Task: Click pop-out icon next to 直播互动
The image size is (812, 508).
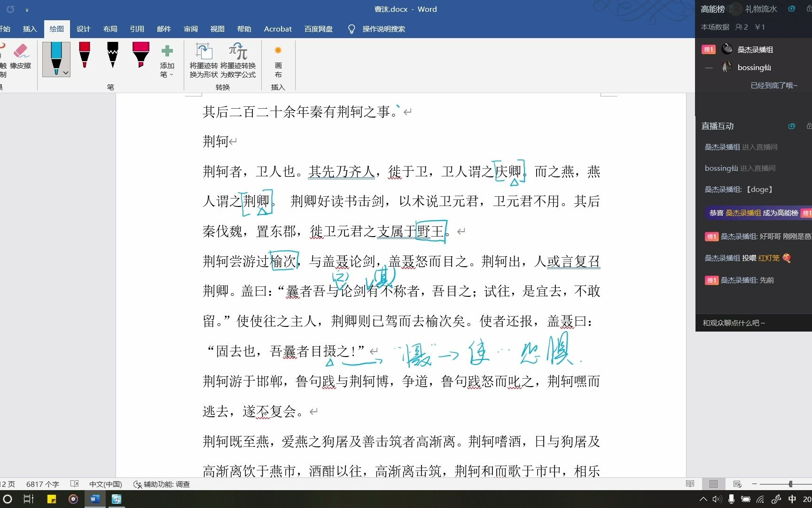Action: coord(792,126)
